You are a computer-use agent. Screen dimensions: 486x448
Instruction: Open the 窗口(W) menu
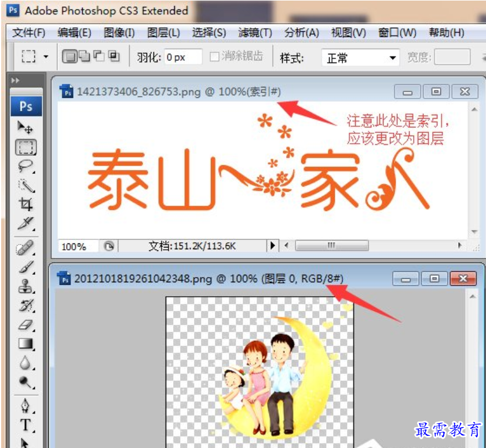tap(397, 32)
